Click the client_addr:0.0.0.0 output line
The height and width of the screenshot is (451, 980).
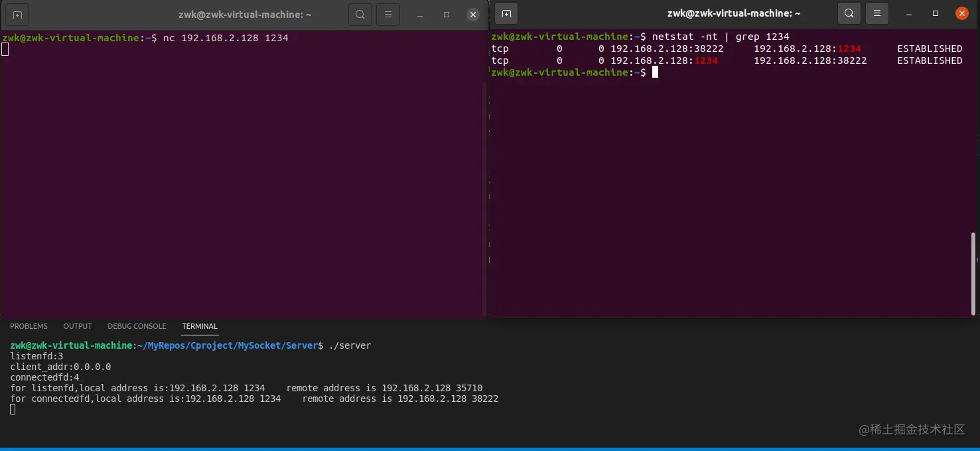60,367
